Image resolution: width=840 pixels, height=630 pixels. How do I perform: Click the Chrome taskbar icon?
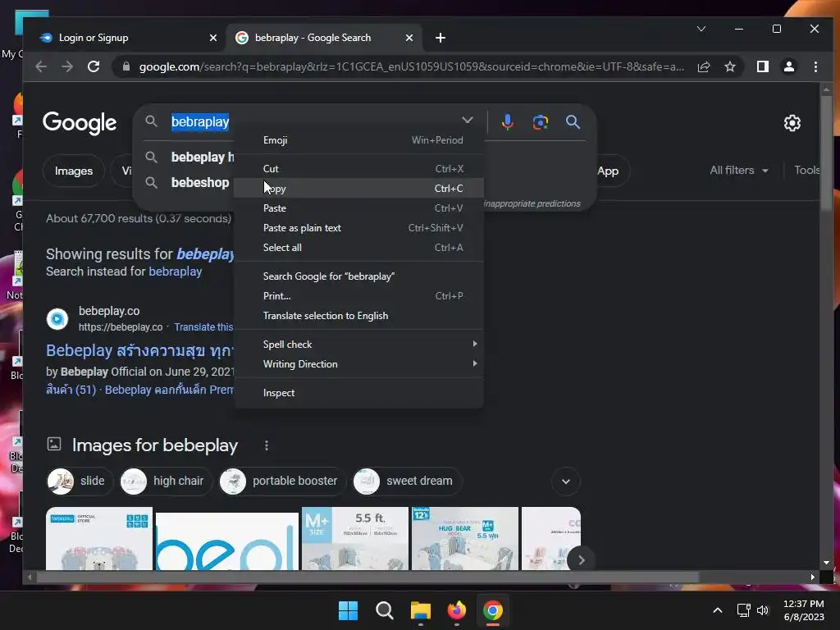(492, 610)
